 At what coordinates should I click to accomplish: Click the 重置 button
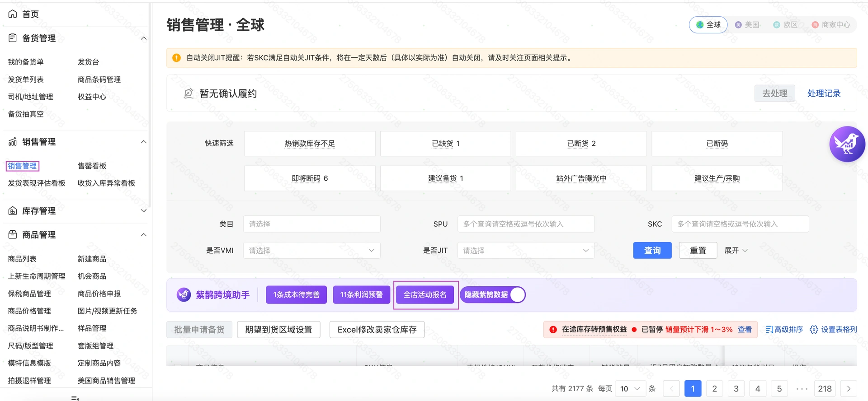698,250
